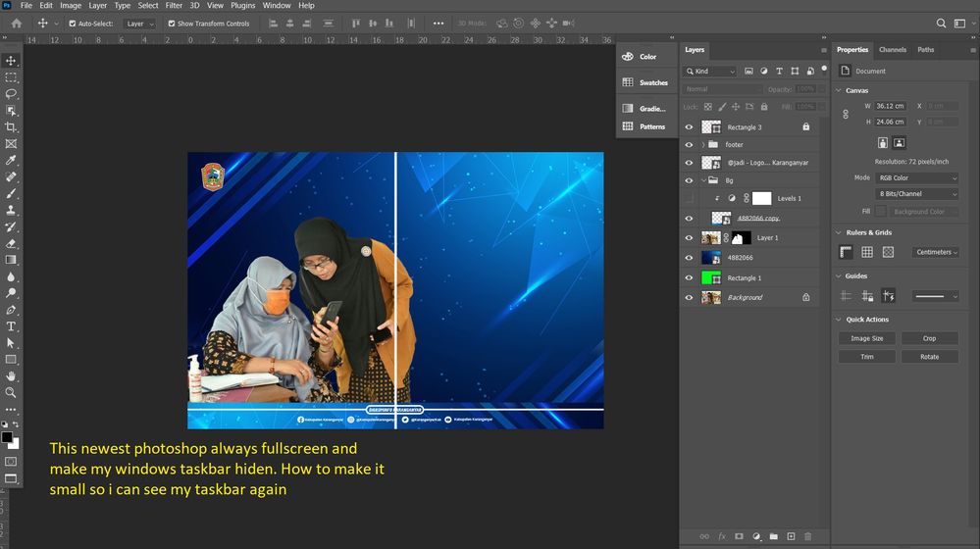Show the Levels 1 adjustment layer

click(689, 199)
